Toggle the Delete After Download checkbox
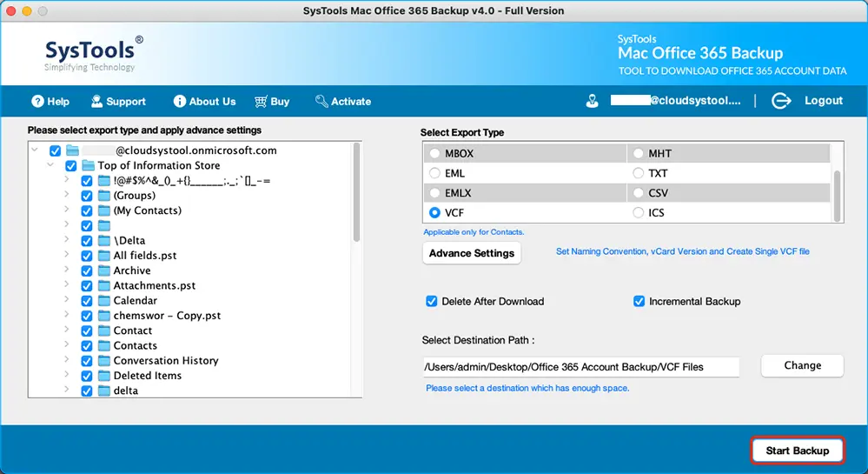The height and width of the screenshot is (474, 868). click(x=431, y=301)
